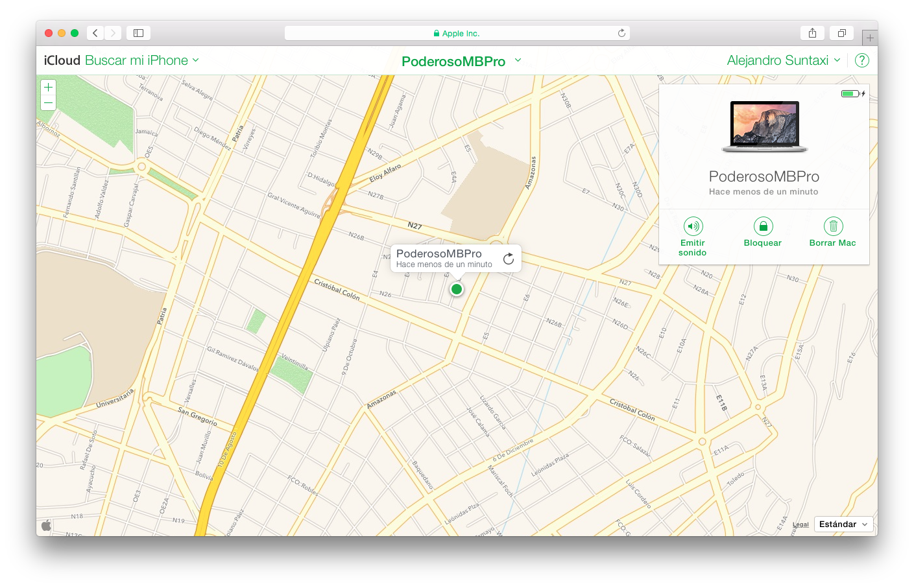Click the 6 De Diciembre street label
Screen dimensions: 914x588
coord(512,450)
